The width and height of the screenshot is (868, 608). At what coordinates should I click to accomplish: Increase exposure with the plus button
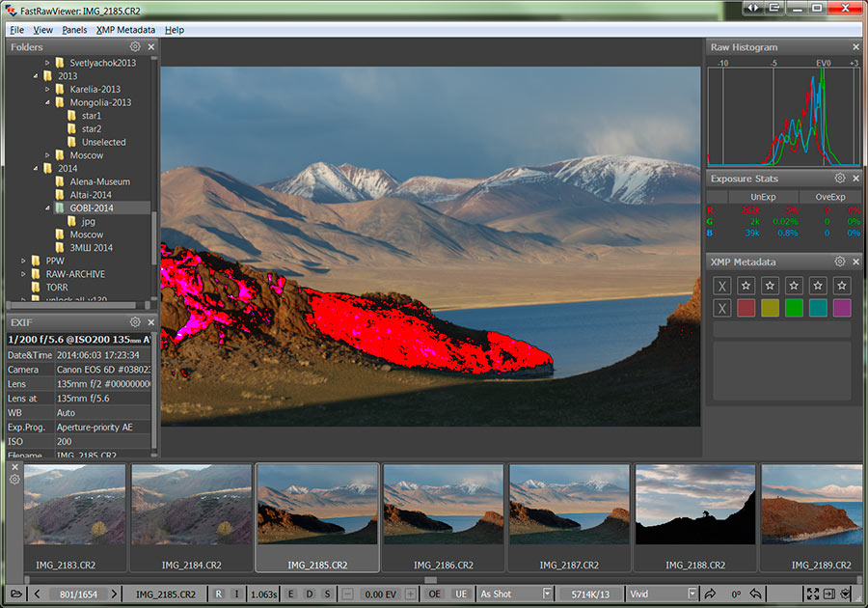click(x=411, y=594)
